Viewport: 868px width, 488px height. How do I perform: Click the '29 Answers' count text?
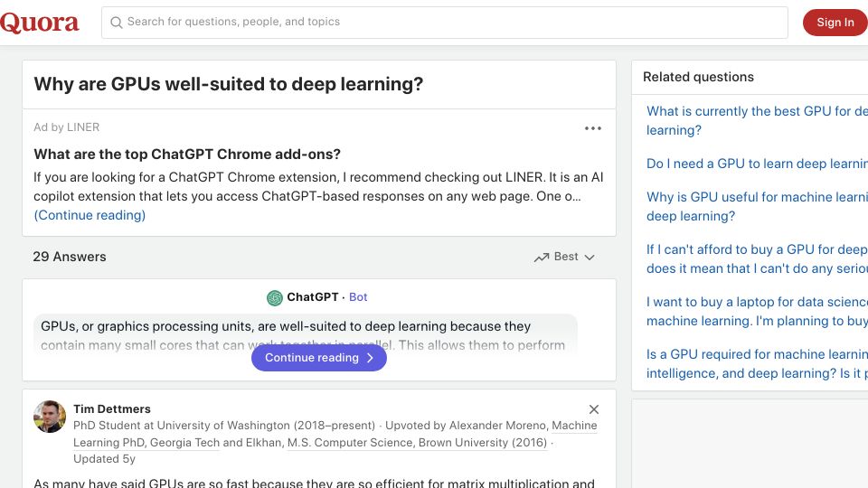click(x=70, y=257)
